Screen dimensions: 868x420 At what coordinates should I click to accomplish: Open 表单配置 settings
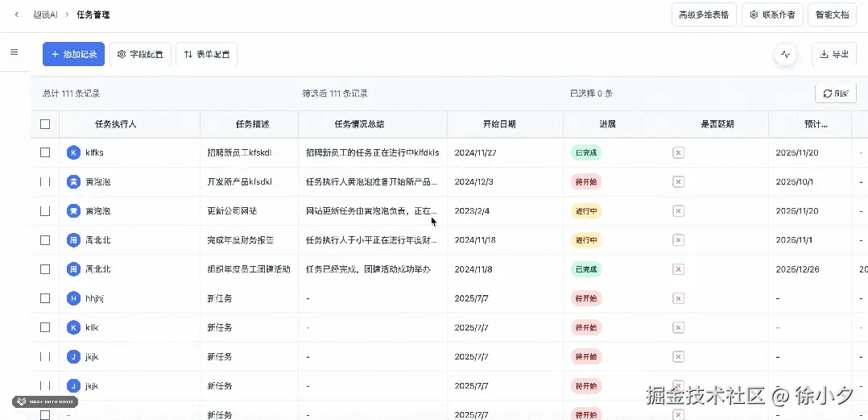207,54
